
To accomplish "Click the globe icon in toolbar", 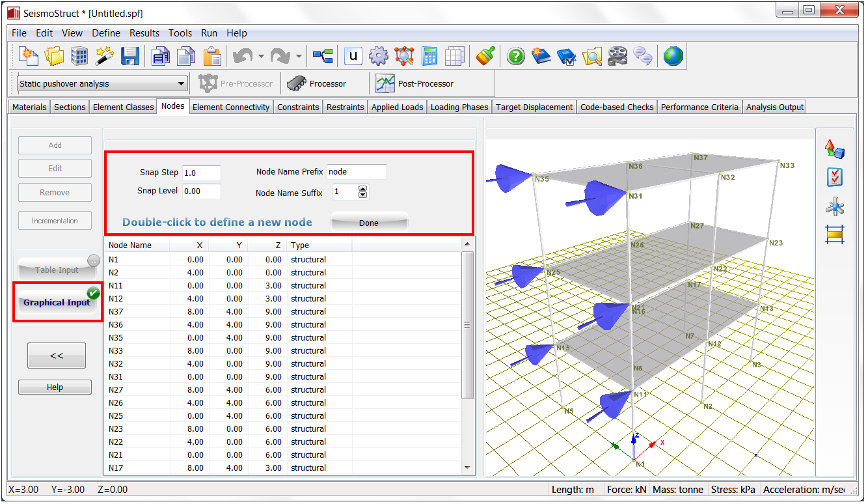I will [x=673, y=57].
